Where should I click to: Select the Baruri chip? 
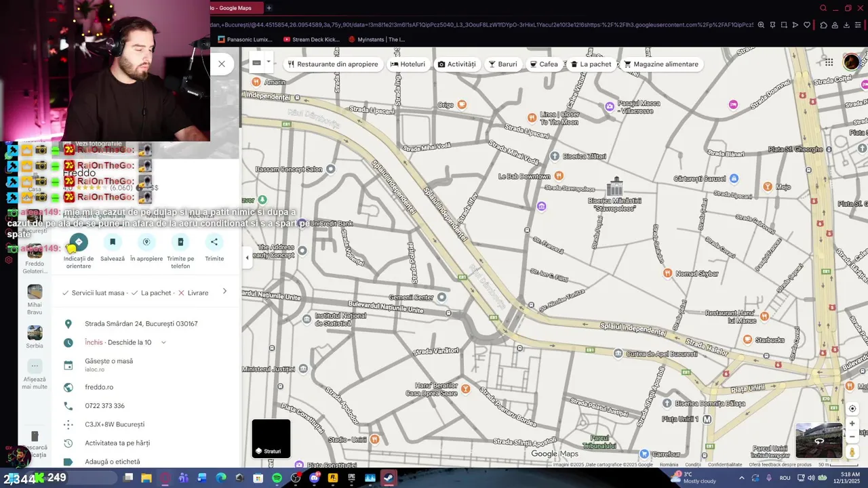[x=502, y=64]
